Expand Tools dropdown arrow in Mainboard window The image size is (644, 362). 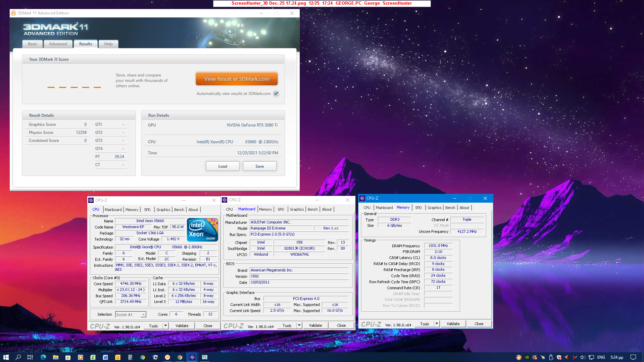click(x=299, y=325)
